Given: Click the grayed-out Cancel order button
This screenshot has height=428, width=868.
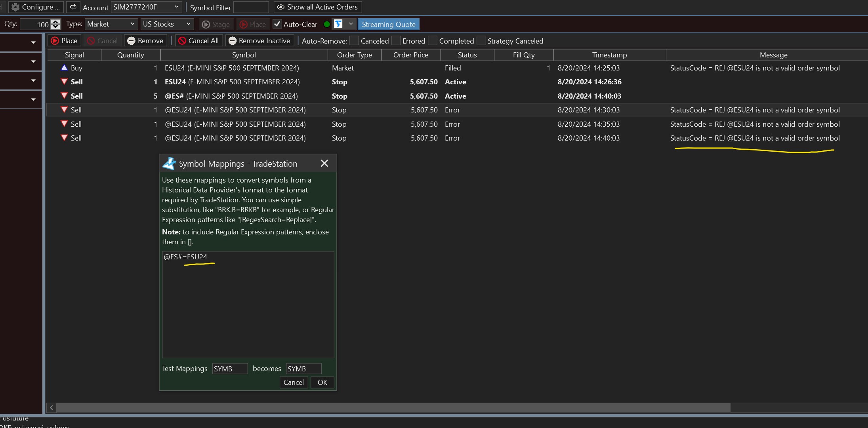Looking at the screenshot, I should pyautogui.click(x=102, y=41).
